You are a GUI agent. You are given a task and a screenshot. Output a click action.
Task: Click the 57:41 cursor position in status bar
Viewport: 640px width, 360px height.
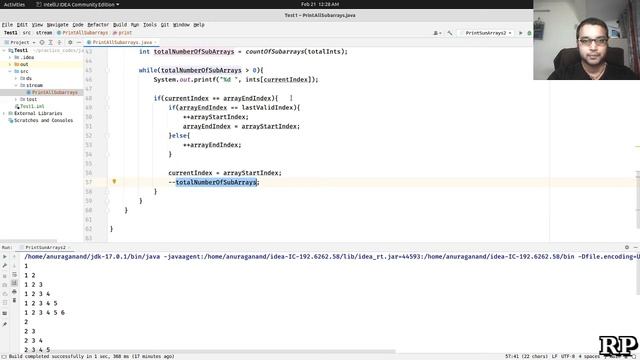click(526, 356)
